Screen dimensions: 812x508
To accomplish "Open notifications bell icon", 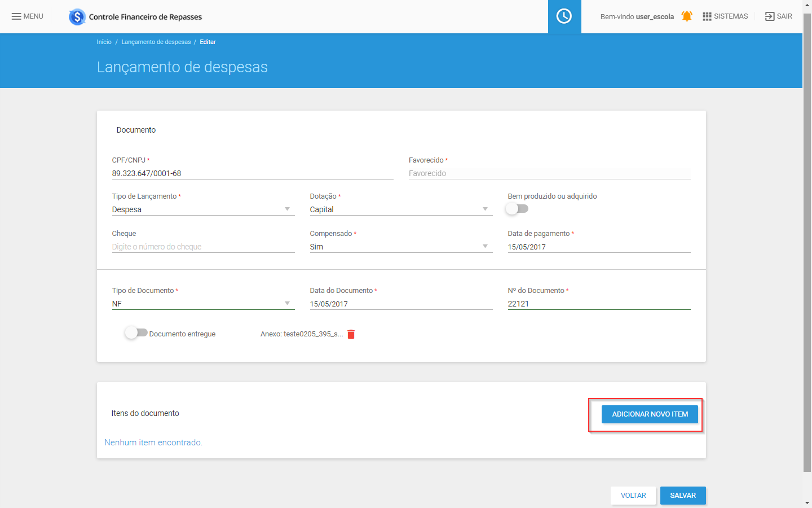I will 686,16.
